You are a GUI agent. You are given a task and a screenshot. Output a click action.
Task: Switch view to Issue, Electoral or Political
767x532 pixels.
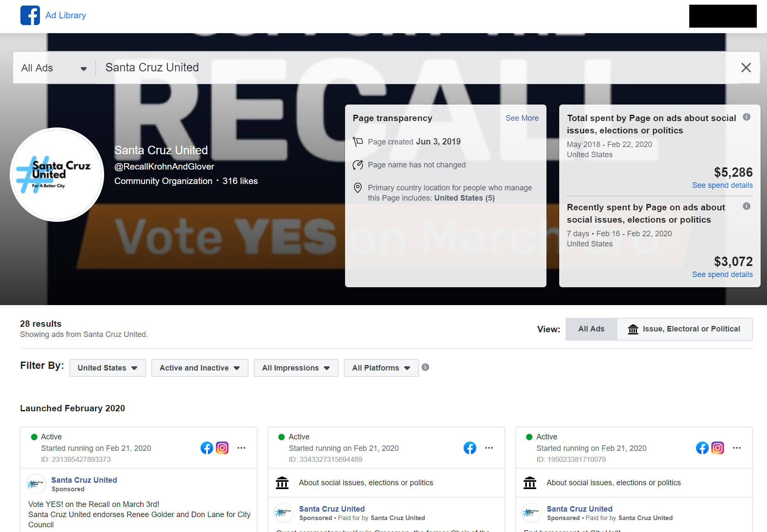tap(685, 329)
